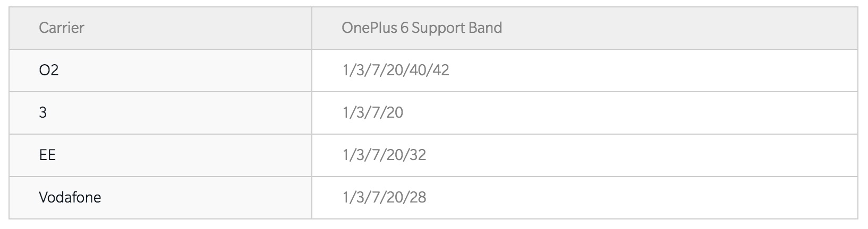The image size is (868, 229).
Task: Click the OnePlus 6 Support Band header
Action: [x=422, y=28]
